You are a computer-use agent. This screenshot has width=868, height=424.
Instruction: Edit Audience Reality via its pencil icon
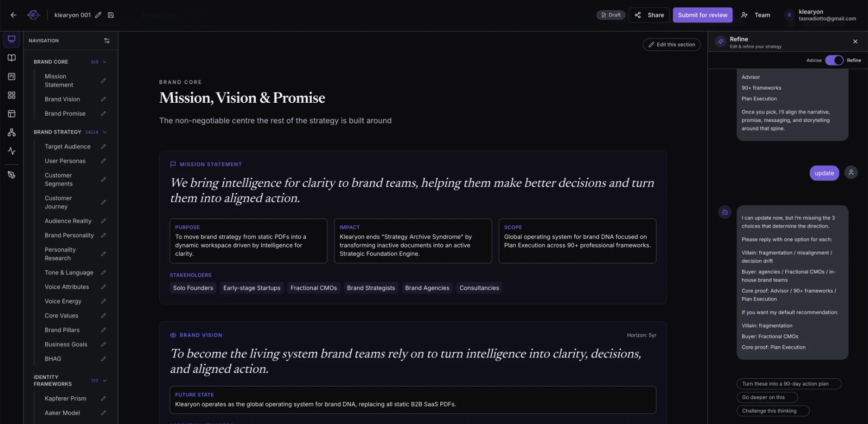(x=104, y=221)
